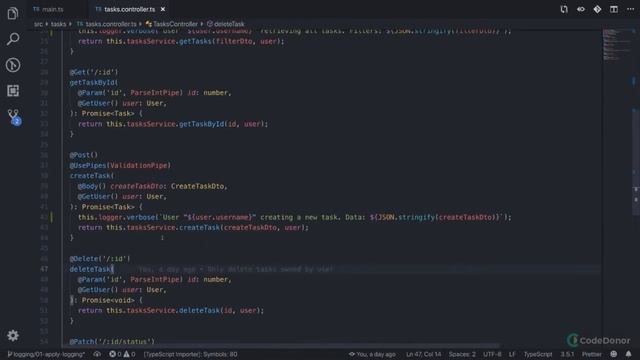This screenshot has height=360, width=640.
Task: Click the 'You, a day ago' blame status
Action: 372,354
